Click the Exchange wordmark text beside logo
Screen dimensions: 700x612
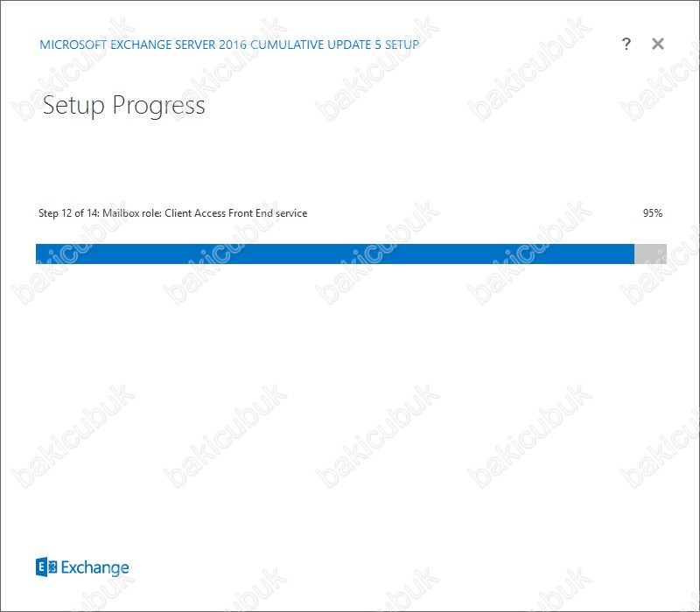[x=94, y=567]
